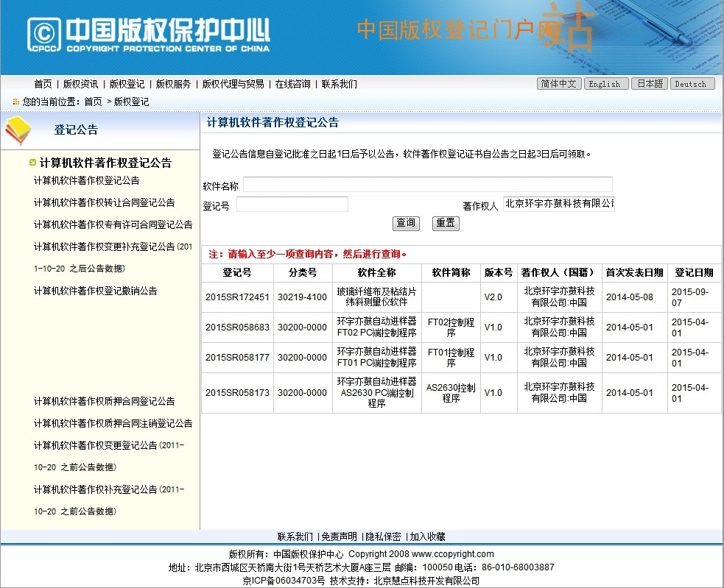Open the 在线咨询 menu item

pos(292,84)
